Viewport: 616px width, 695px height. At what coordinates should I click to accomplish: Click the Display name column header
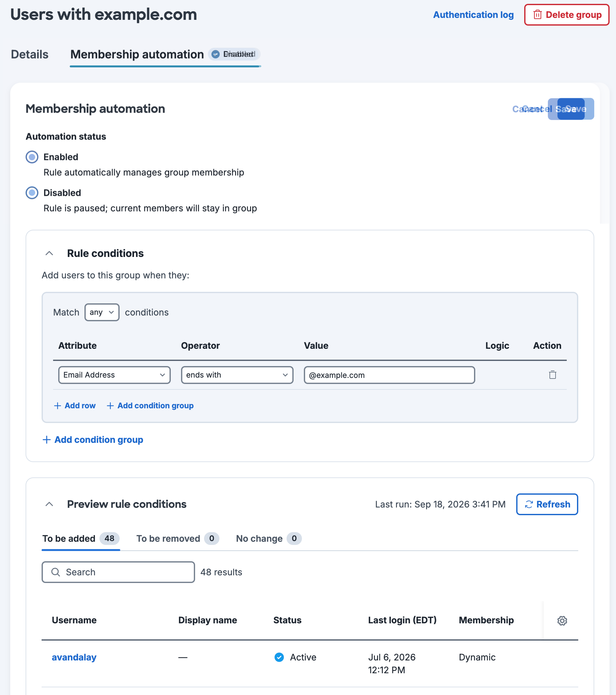point(207,620)
